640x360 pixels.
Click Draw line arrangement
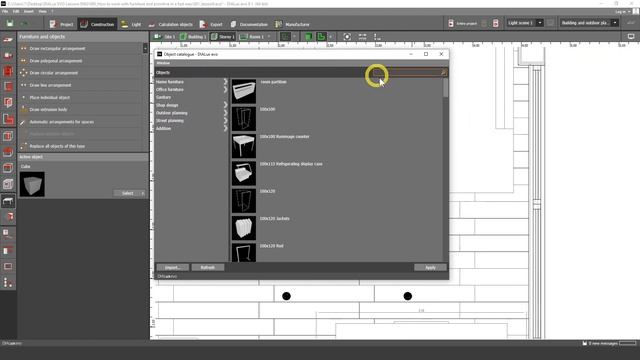50,85
